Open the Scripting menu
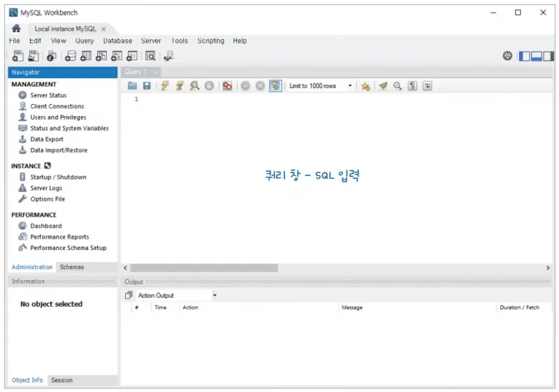 click(x=211, y=41)
